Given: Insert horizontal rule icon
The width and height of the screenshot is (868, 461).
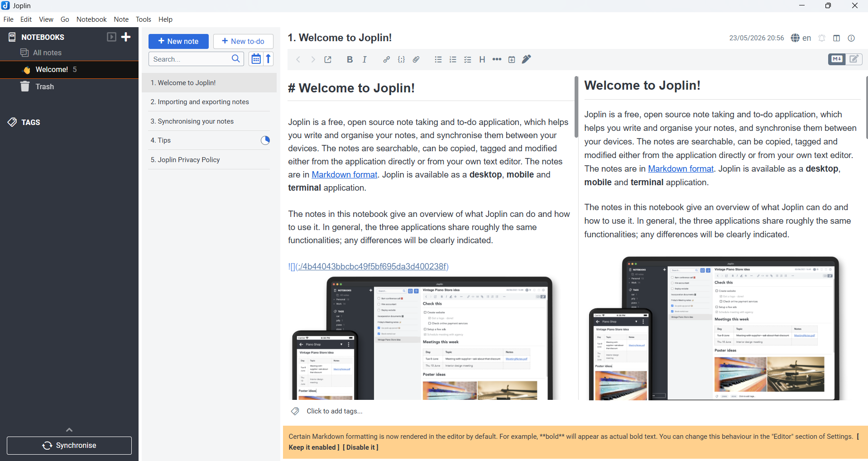Looking at the screenshot, I should click(x=497, y=59).
